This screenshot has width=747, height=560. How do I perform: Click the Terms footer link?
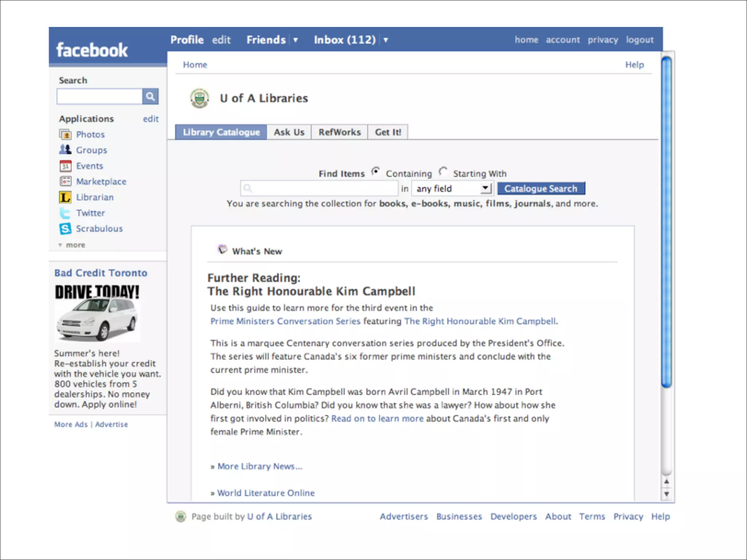click(x=592, y=517)
